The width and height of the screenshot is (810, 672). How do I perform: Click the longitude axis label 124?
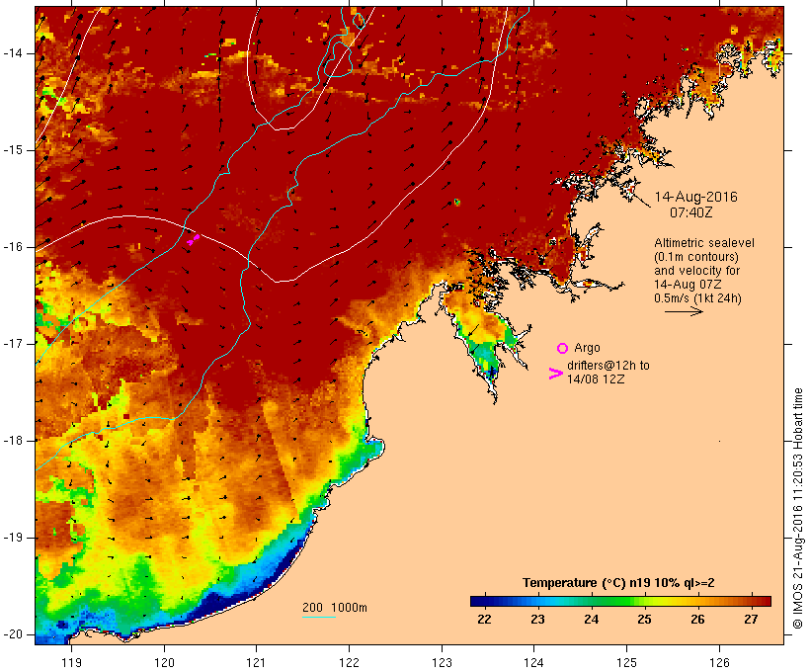[533, 662]
